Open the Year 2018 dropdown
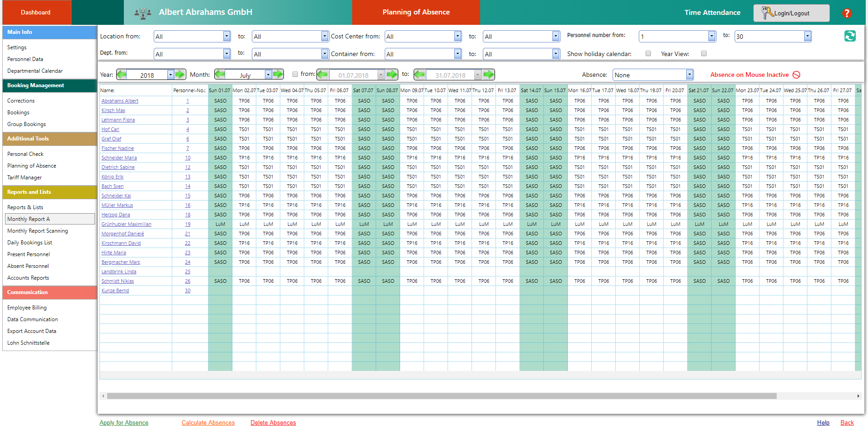 click(170, 75)
